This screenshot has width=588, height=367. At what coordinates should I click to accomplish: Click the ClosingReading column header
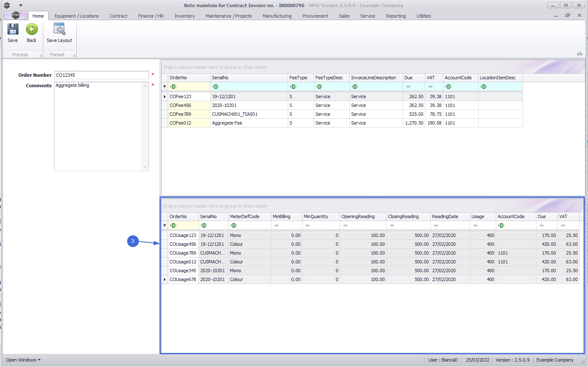click(403, 216)
